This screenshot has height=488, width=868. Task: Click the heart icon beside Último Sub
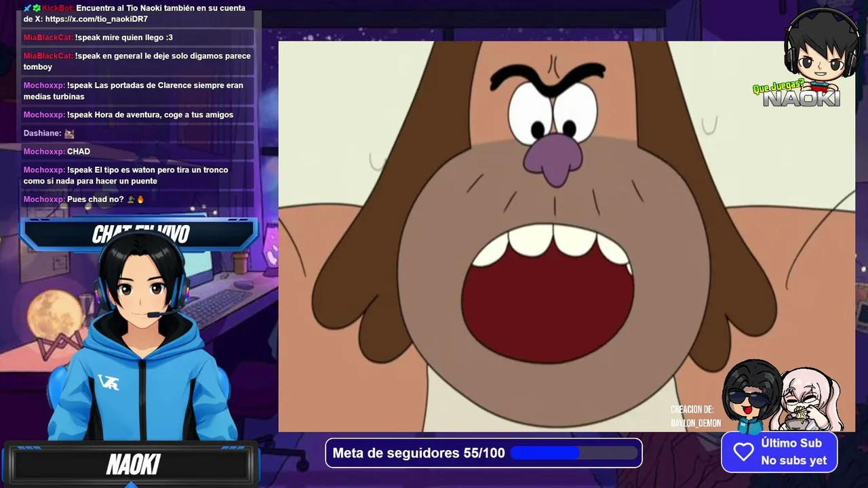743,452
